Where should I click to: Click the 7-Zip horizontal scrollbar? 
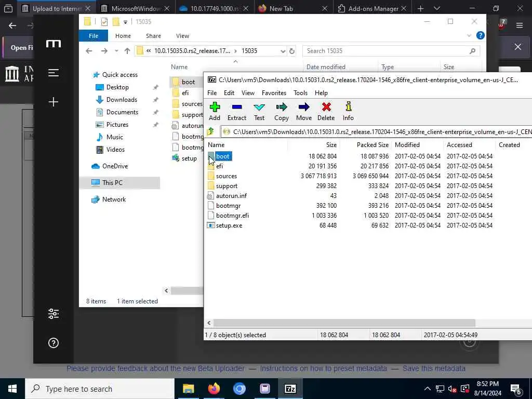(x=344, y=323)
